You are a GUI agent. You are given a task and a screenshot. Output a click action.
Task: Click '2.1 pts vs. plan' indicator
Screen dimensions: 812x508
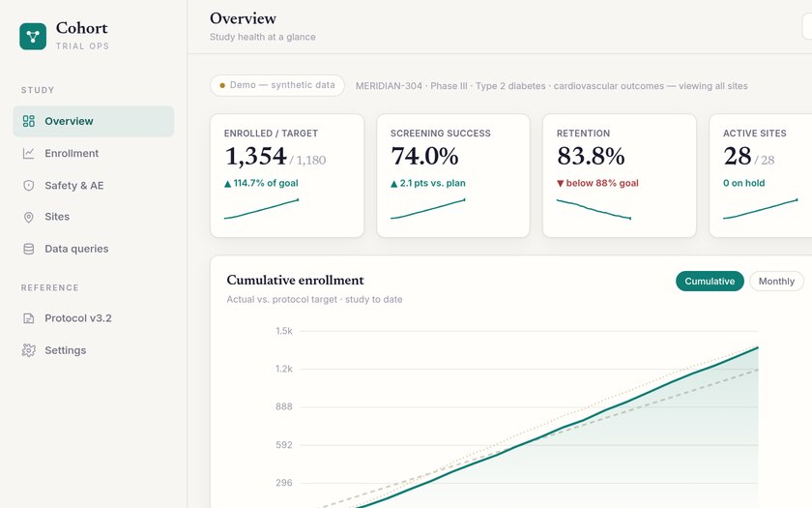427,183
